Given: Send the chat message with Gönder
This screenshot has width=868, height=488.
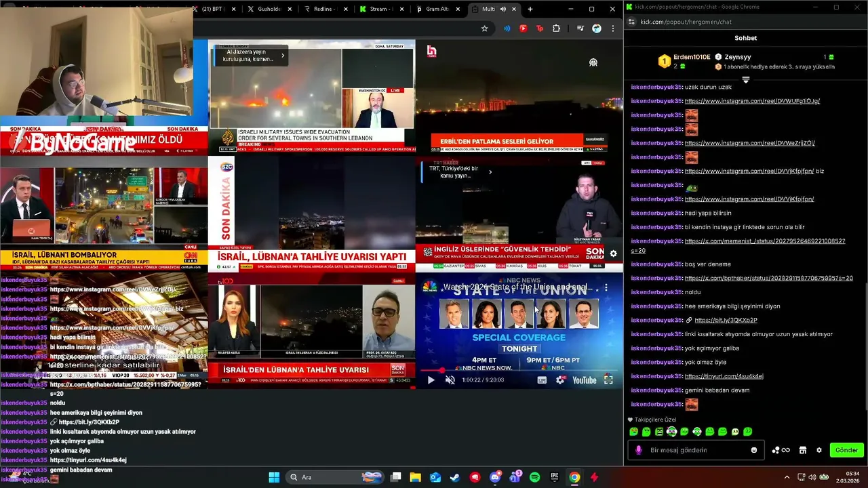Looking at the screenshot, I should [x=846, y=450].
